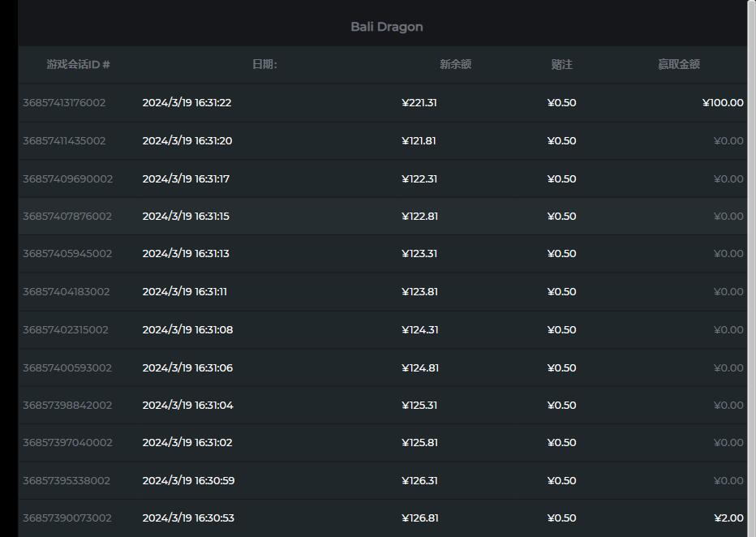Select session ID 36857409690002
The height and width of the screenshot is (537, 756).
(67, 179)
